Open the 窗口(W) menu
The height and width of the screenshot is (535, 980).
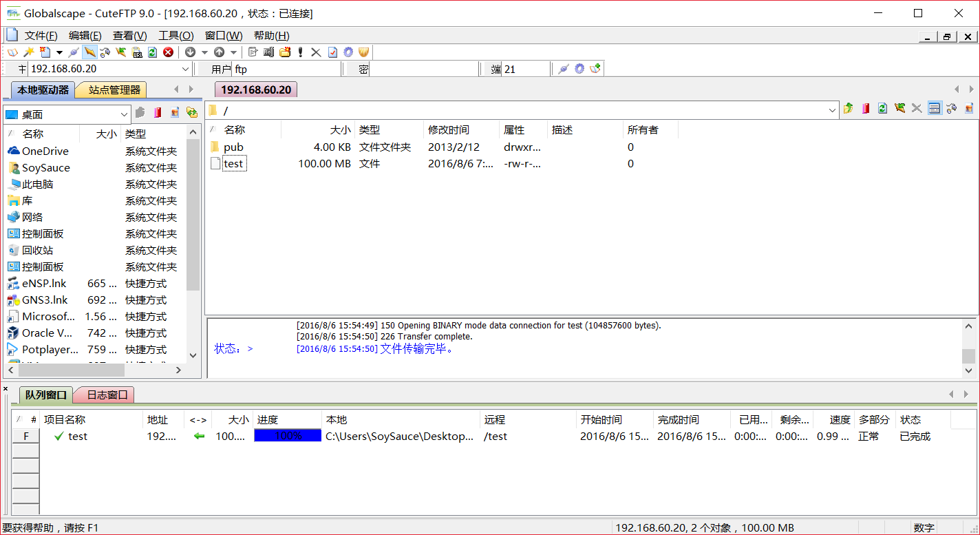click(x=224, y=36)
